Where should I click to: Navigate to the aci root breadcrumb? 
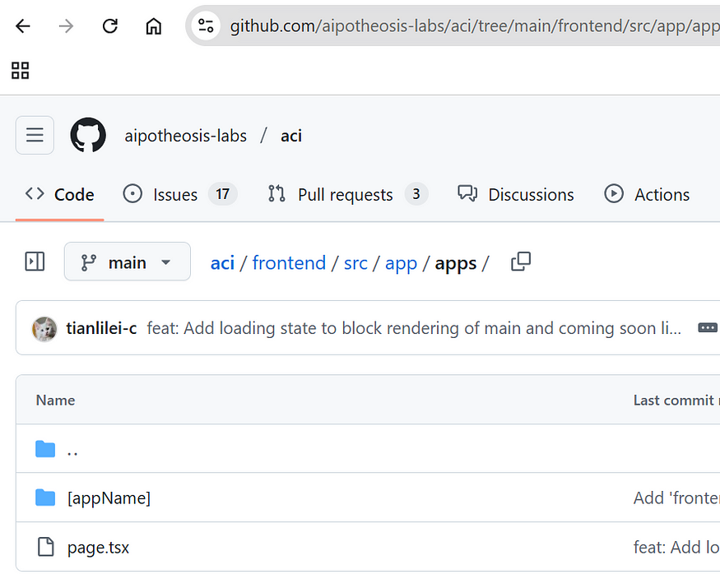[x=222, y=263]
